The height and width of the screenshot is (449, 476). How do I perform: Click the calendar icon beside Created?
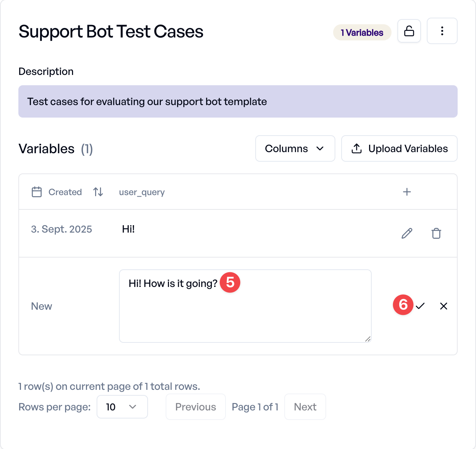37,192
